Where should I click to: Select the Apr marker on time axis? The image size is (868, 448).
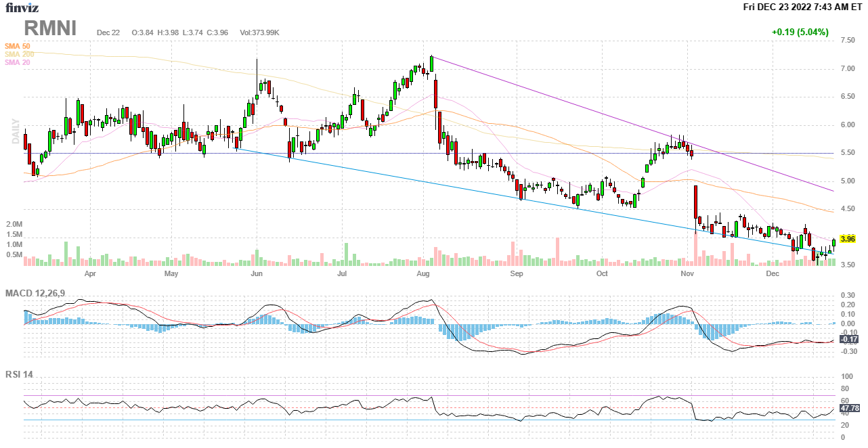tap(89, 274)
